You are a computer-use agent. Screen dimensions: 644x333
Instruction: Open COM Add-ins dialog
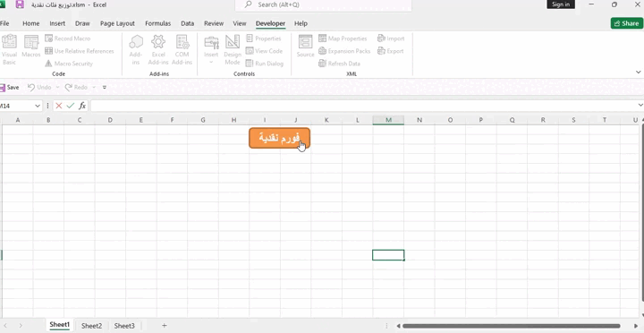tap(182, 50)
